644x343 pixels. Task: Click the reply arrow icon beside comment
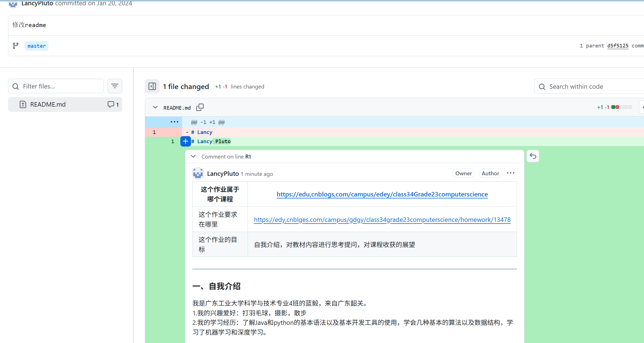point(533,156)
